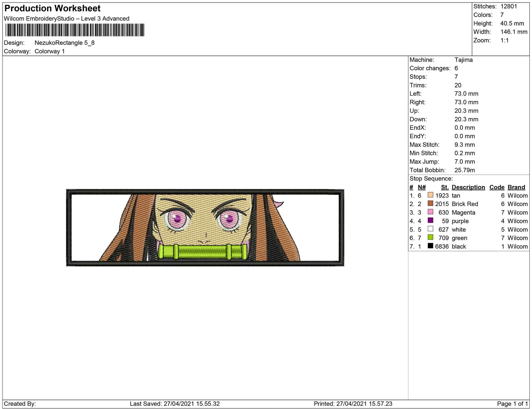Click the "Brand" column header

pyautogui.click(x=517, y=187)
